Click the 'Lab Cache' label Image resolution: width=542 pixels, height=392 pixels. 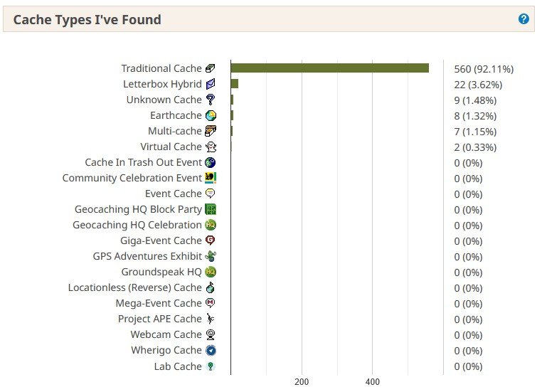pyautogui.click(x=178, y=366)
